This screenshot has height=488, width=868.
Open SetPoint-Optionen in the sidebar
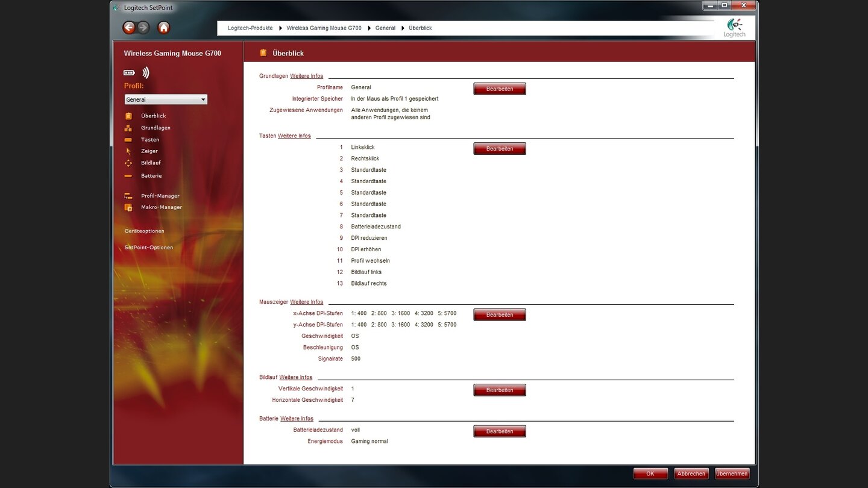(x=149, y=248)
